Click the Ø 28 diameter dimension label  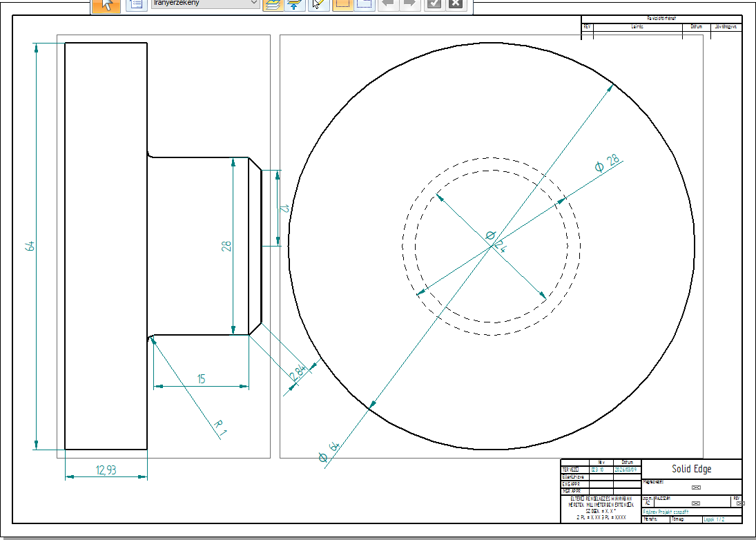pos(607,164)
